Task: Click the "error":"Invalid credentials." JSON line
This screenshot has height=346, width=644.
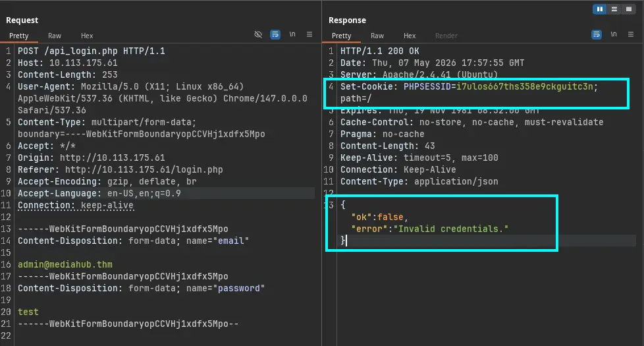Action: coord(429,229)
